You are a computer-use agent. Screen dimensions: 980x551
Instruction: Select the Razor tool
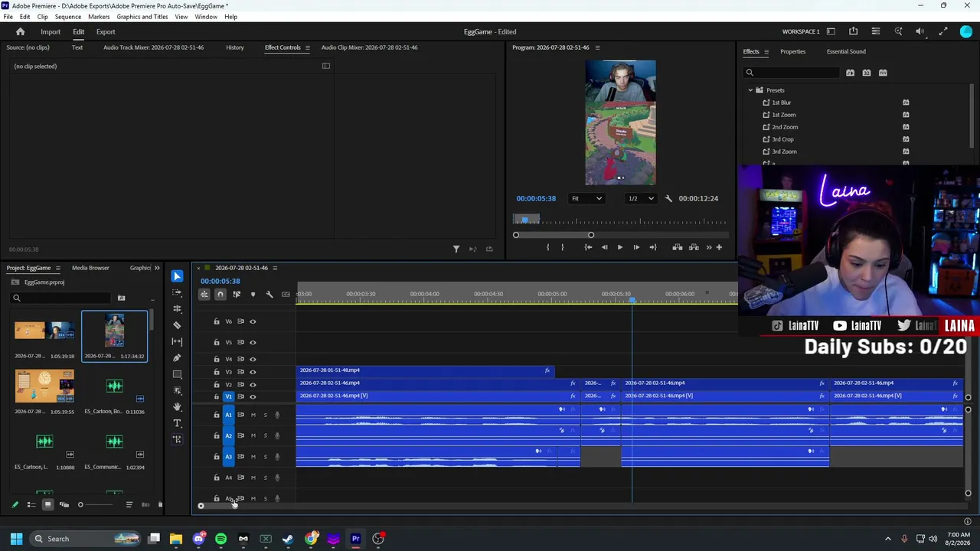pos(177,325)
